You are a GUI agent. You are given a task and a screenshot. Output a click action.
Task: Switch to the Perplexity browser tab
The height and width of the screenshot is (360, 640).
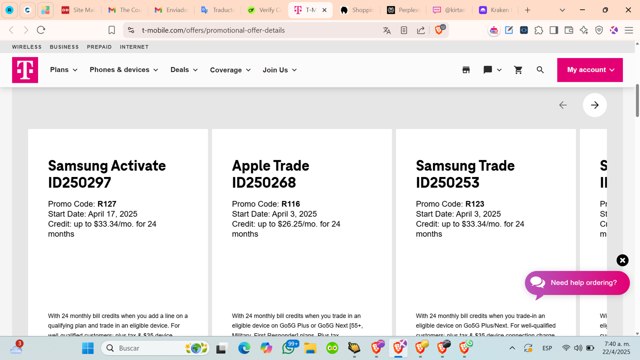pos(402,10)
